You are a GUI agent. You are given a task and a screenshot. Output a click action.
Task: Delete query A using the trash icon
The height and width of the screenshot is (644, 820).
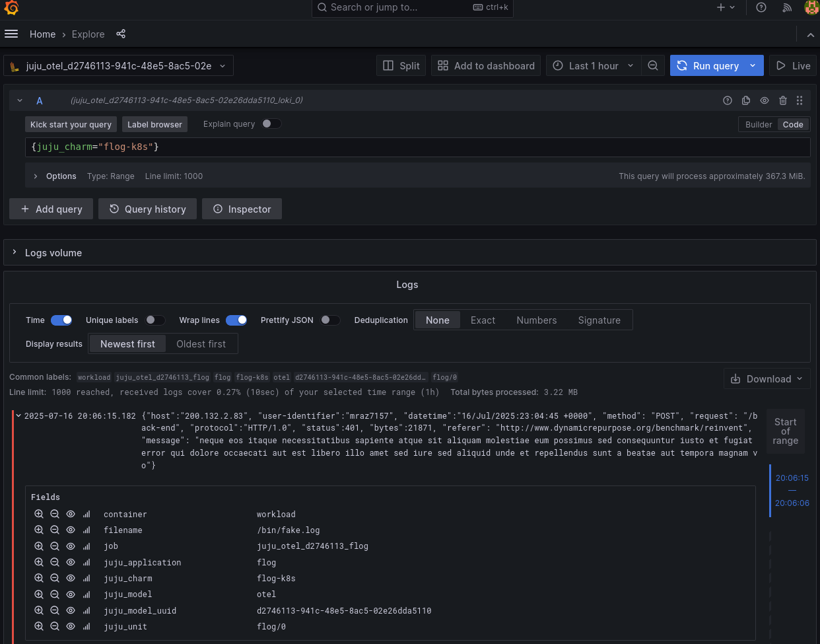tap(783, 100)
